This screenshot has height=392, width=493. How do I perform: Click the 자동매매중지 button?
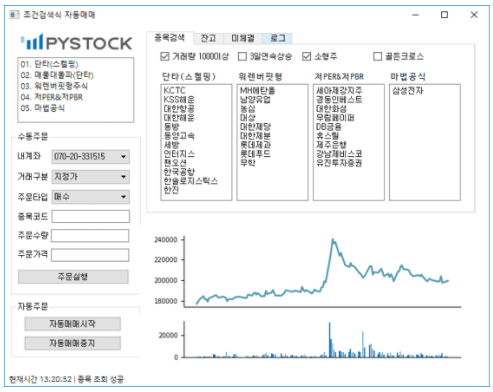[73, 343]
